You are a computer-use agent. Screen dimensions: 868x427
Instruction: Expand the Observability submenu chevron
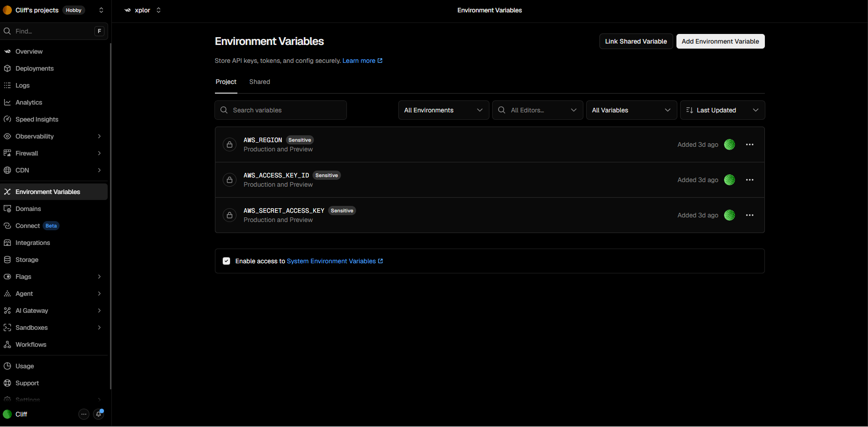99,136
